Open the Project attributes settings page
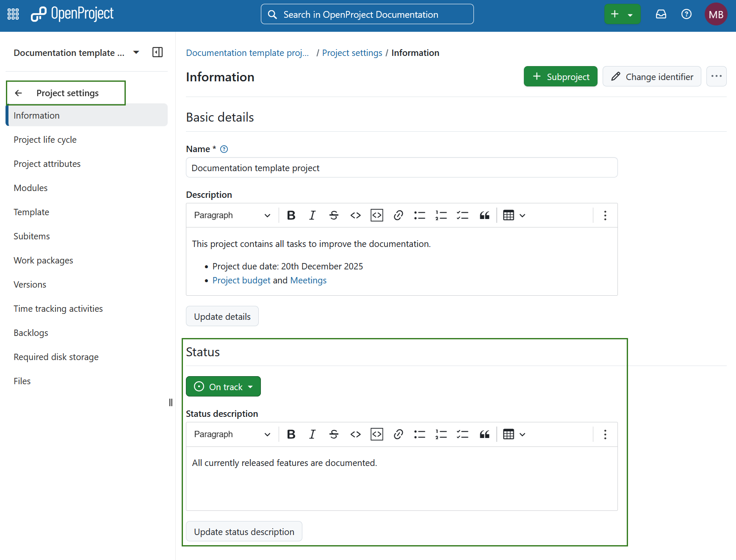This screenshot has width=736, height=560. pyautogui.click(x=47, y=164)
